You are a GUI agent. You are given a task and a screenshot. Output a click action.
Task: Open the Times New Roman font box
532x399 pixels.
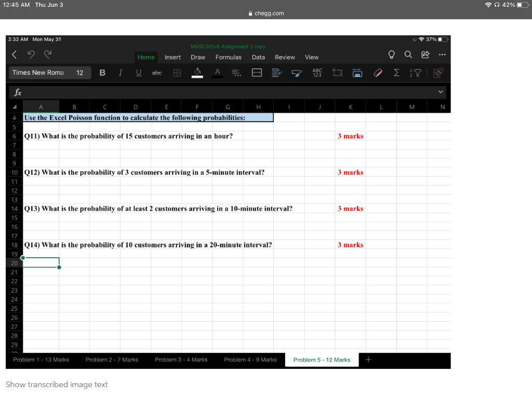[x=38, y=73]
